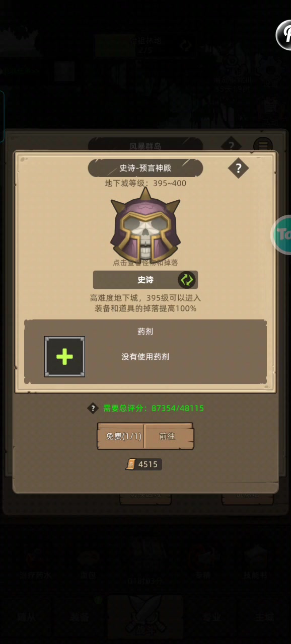Add a potion with the green plus slot
Image resolution: width=291 pixels, height=644 pixels.
[64, 357]
